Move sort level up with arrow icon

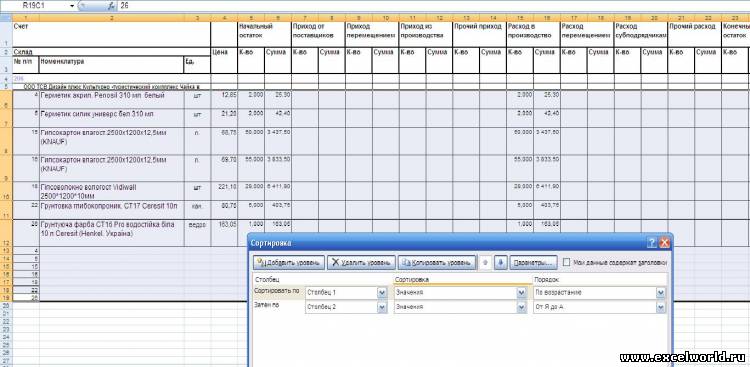pyautogui.click(x=485, y=263)
